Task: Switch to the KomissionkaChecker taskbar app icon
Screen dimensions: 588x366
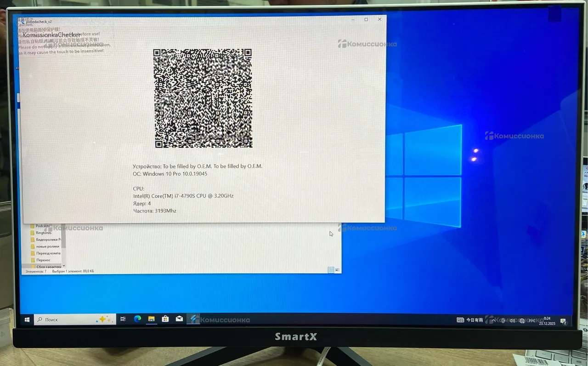Action: click(194, 319)
